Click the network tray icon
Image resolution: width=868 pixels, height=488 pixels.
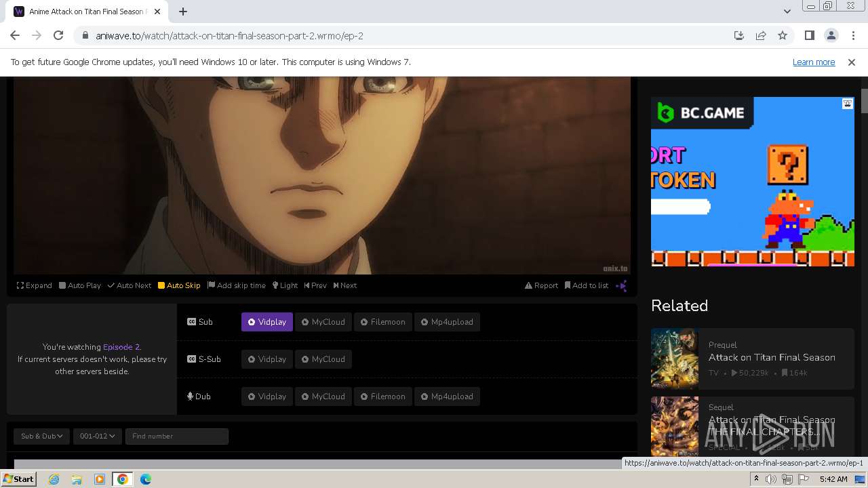[787, 479]
